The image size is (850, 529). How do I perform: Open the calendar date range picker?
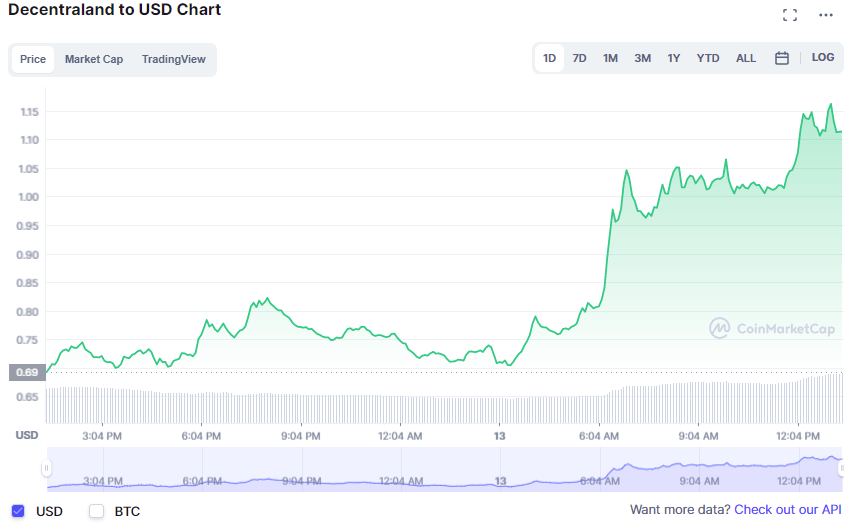[782, 58]
